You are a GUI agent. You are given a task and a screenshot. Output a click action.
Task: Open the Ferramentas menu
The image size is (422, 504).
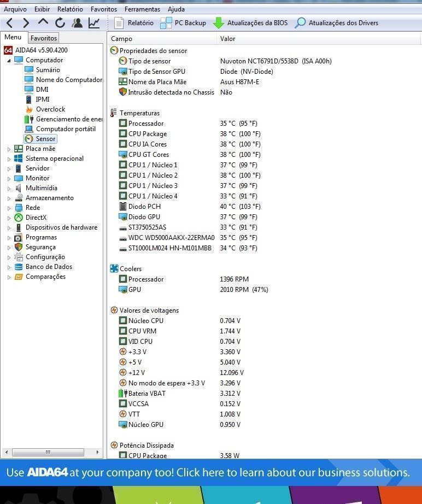pos(142,9)
